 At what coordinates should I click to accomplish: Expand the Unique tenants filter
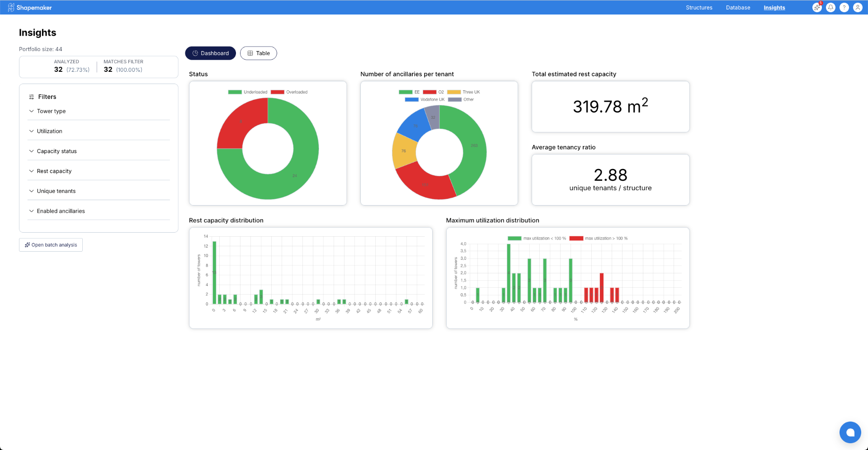coord(99,191)
